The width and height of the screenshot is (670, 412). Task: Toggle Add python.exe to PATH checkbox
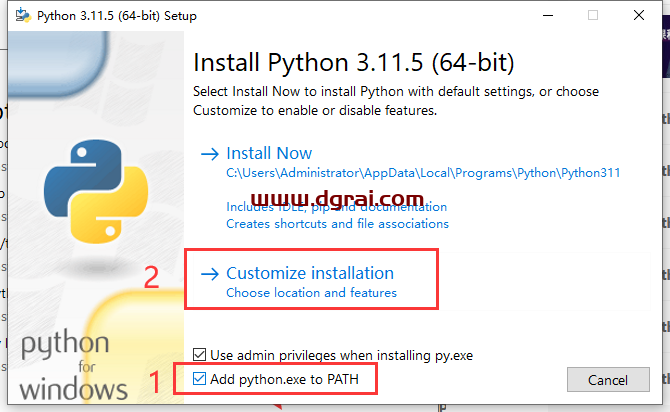(200, 379)
